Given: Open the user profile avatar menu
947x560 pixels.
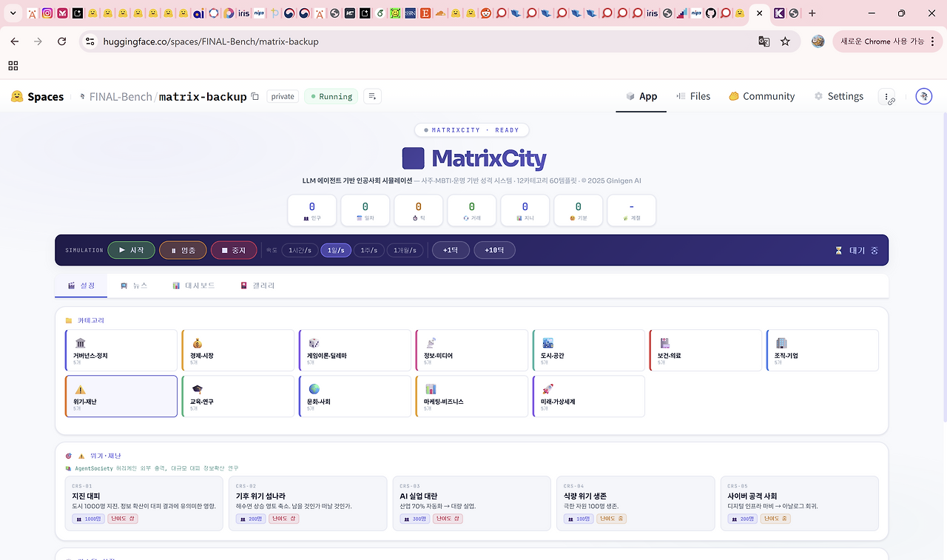Looking at the screenshot, I should (x=923, y=96).
